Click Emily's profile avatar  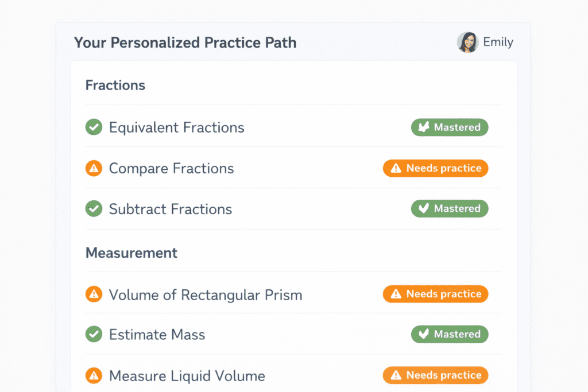tap(467, 42)
